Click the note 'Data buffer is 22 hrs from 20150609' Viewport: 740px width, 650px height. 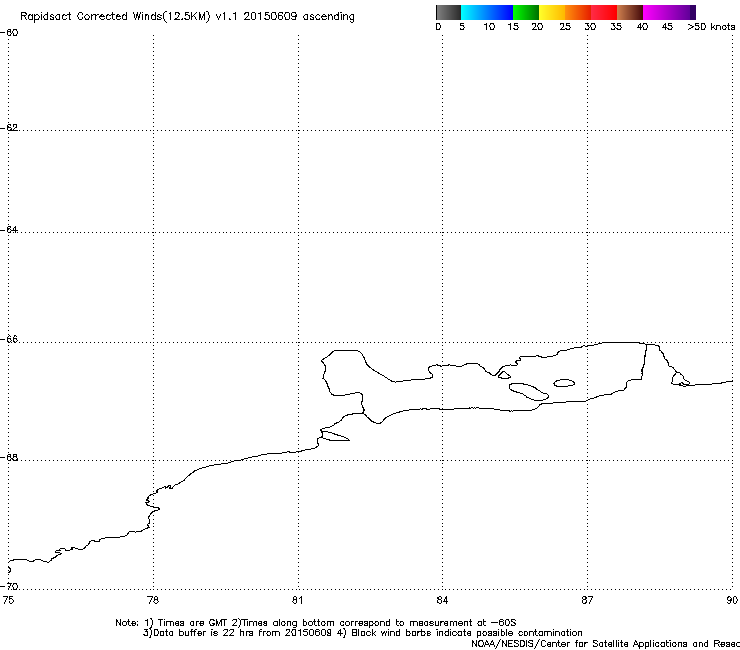click(x=242, y=633)
